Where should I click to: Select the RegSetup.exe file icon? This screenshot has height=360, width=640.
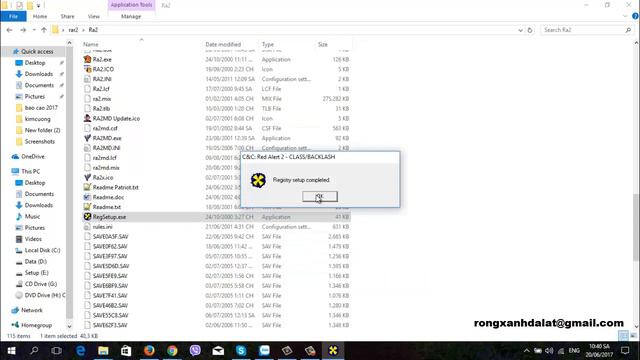(x=87, y=217)
